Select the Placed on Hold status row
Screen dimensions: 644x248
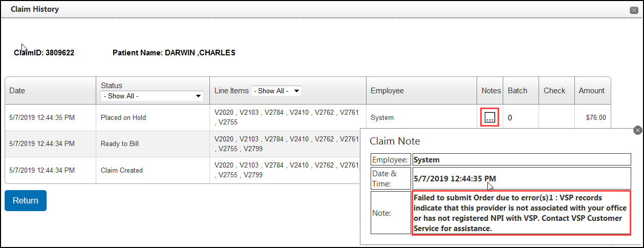(123, 118)
